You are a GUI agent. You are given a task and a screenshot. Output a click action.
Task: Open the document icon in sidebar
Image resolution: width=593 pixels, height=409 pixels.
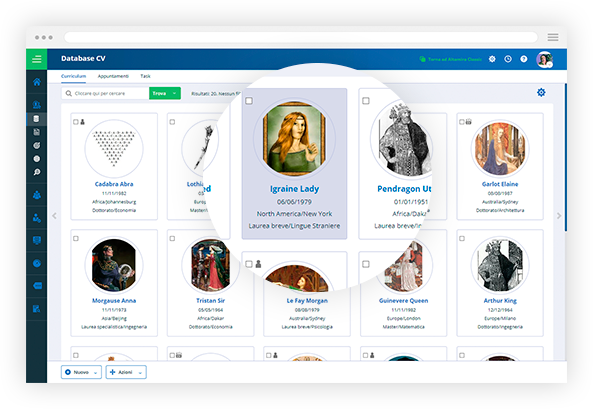pos(37,132)
